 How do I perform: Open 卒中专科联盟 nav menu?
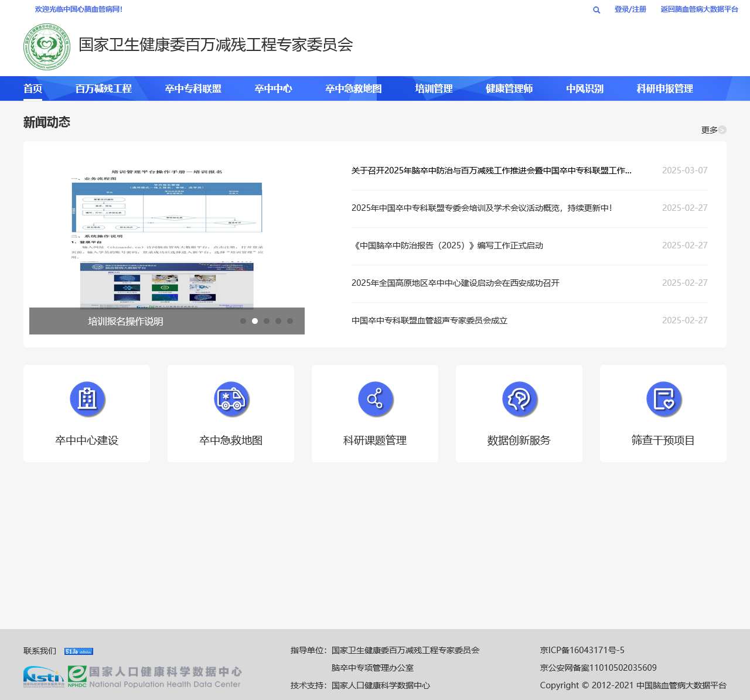coord(193,88)
